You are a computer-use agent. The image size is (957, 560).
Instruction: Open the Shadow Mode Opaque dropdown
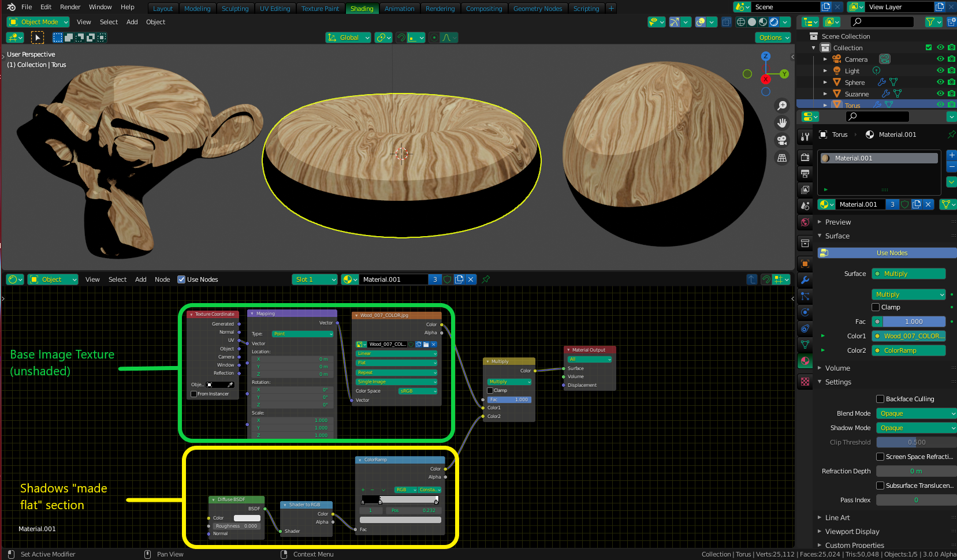pos(917,428)
